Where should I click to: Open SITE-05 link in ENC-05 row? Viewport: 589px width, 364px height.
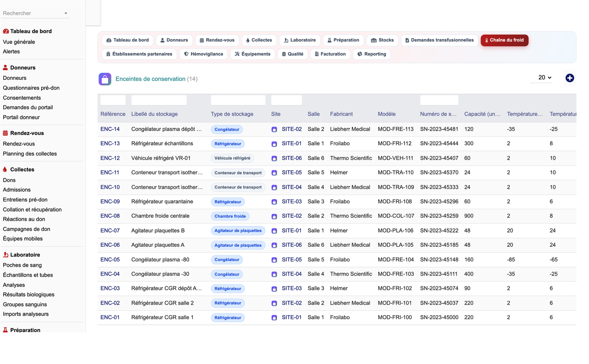[x=292, y=259]
